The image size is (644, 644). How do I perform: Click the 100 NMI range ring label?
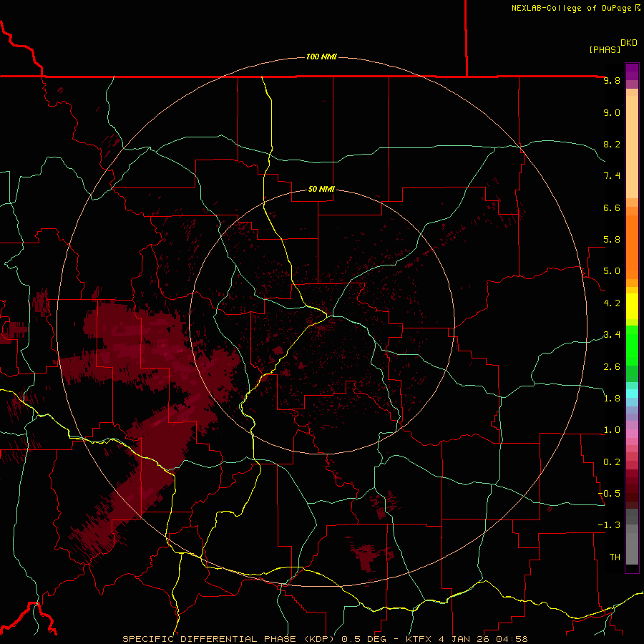coord(321,57)
